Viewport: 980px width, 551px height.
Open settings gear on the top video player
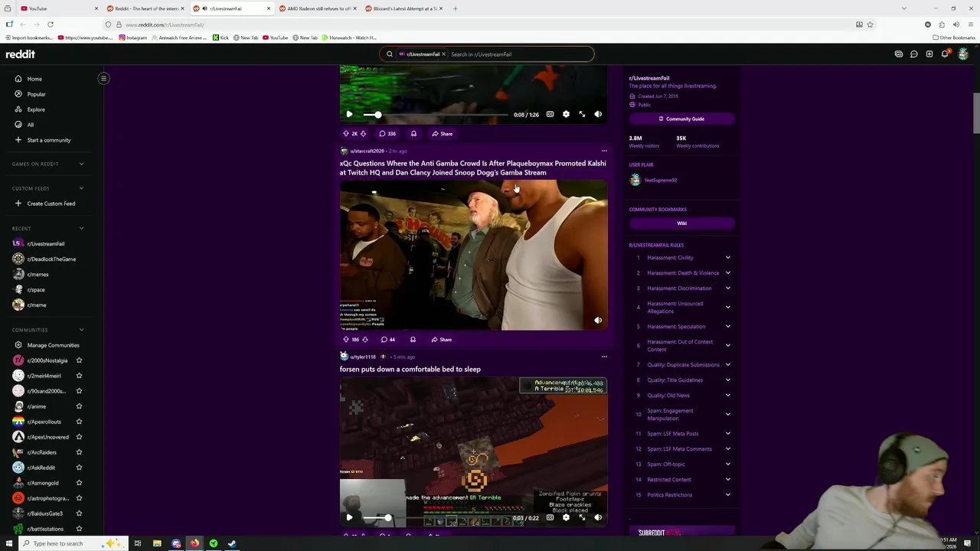[566, 114]
